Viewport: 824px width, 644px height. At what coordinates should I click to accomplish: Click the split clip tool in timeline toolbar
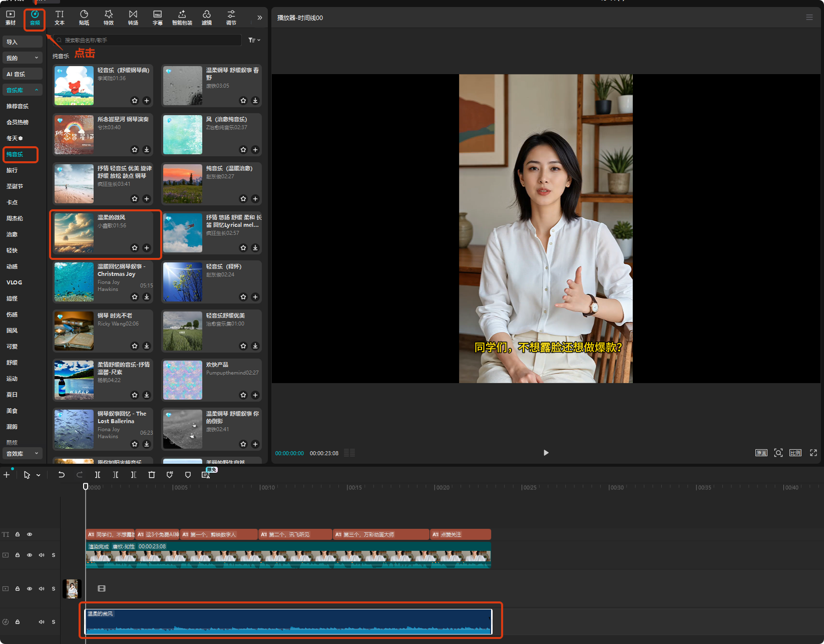[98, 475]
